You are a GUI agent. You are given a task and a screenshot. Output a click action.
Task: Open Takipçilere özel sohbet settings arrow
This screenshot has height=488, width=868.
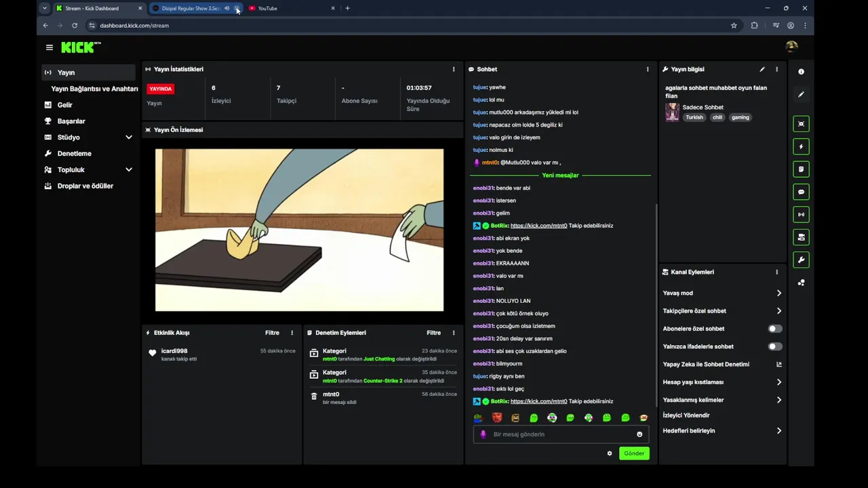coord(778,311)
